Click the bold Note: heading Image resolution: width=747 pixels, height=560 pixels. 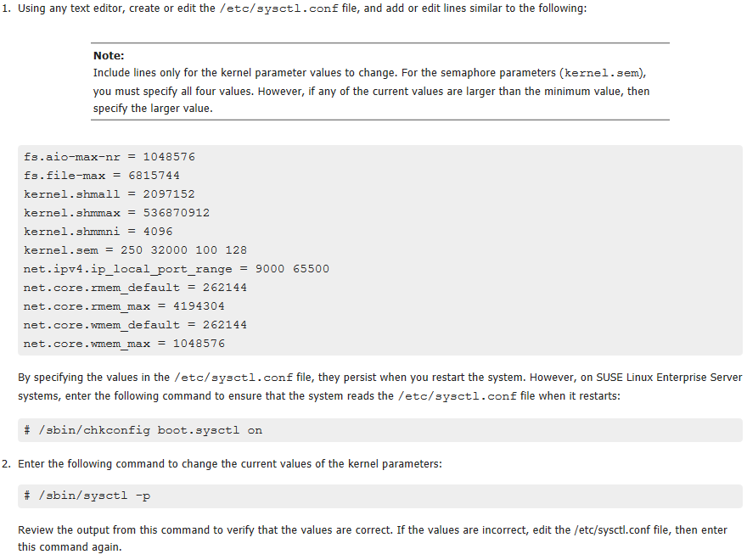pyautogui.click(x=109, y=56)
